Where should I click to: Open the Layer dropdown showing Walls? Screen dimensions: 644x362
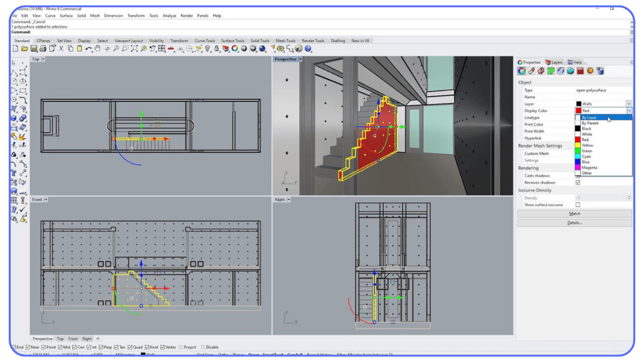[629, 104]
